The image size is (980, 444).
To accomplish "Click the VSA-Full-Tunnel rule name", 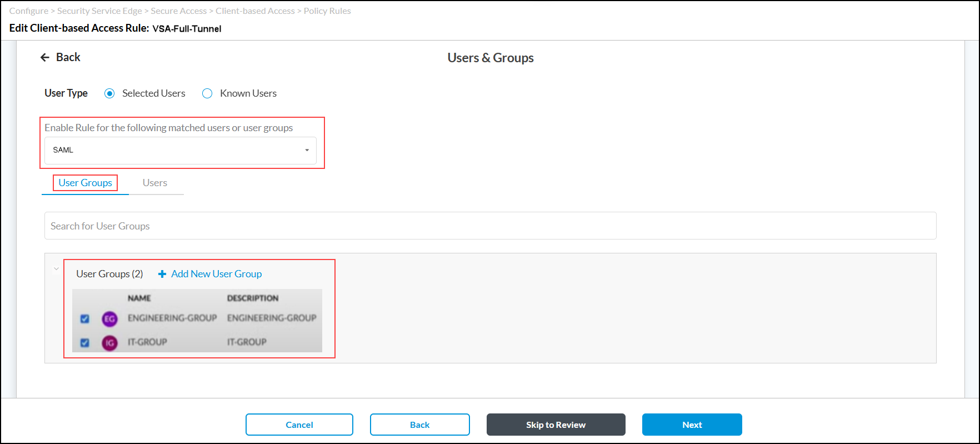I will (187, 29).
